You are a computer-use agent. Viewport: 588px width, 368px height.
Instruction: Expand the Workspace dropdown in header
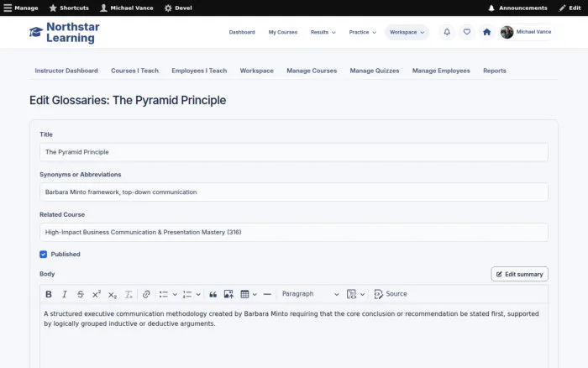pos(407,32)
